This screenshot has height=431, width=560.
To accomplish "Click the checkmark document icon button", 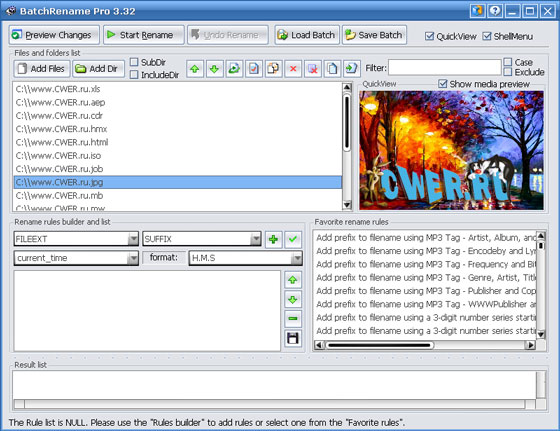I will [x=254, y=69].
